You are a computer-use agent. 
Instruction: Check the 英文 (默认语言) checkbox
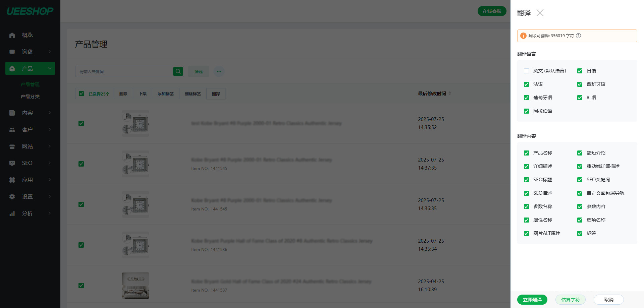[x=526, y=71]
